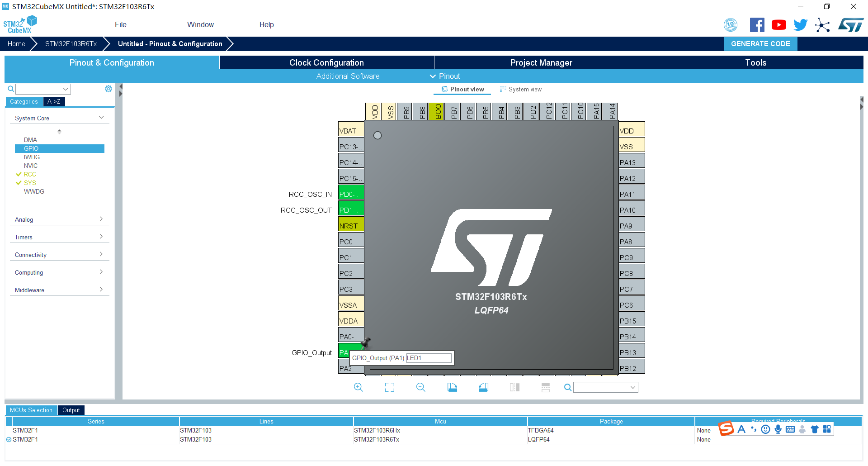Open the peripheral search dropdown

tap(66, 89)
